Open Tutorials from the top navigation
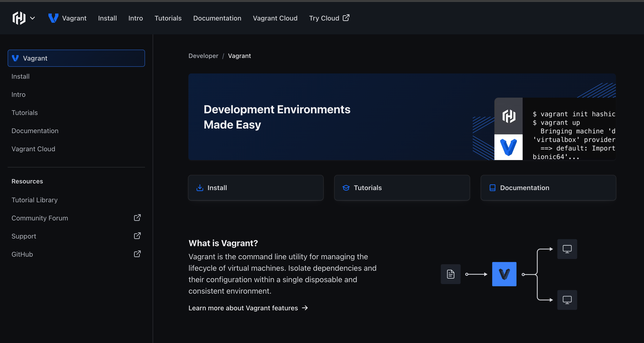The width and height of the screenshot is (644, 343). [x=168, y=18]
